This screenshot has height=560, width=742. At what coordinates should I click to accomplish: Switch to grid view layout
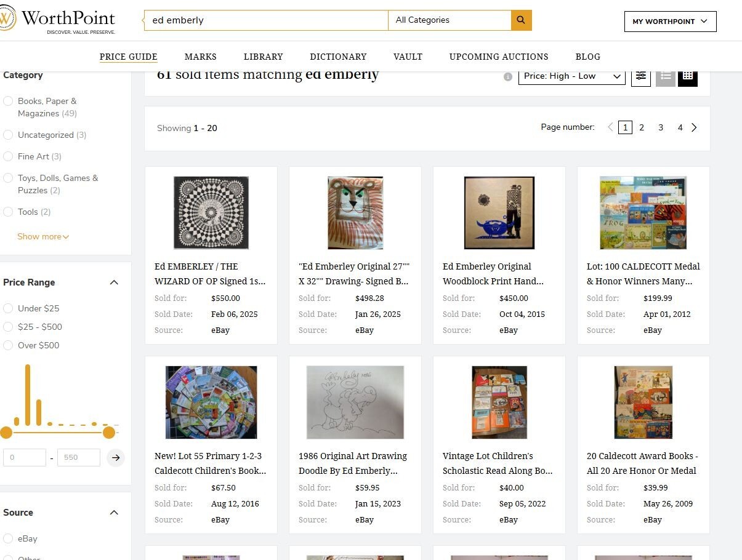click(x=688, y=76)
